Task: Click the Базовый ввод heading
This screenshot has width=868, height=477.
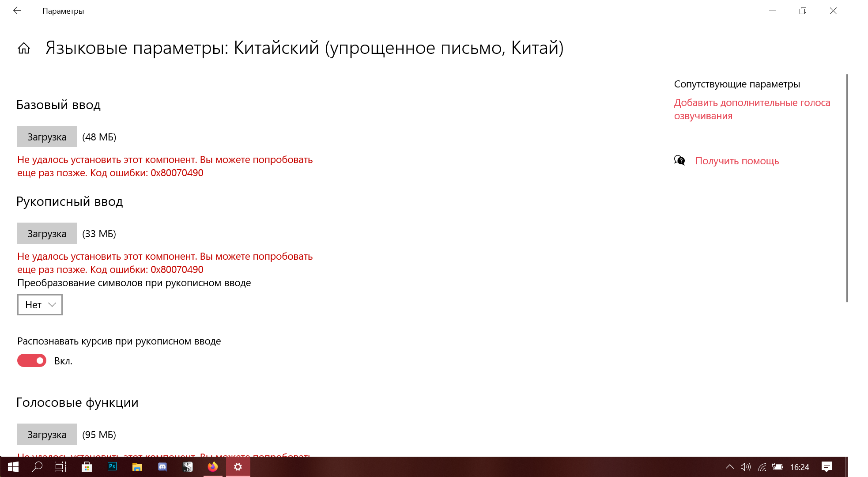Action: [x=58, y=105]
